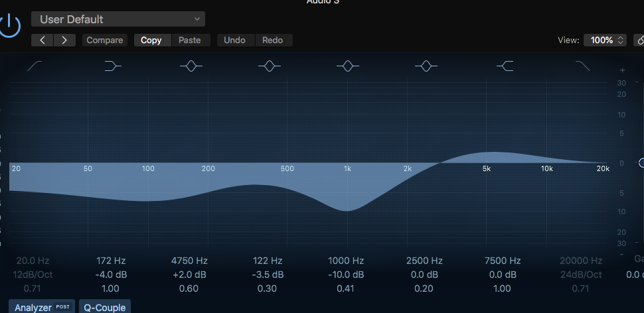Click the Paste button
Screen dimensions: 644x313
coord(189,40)
